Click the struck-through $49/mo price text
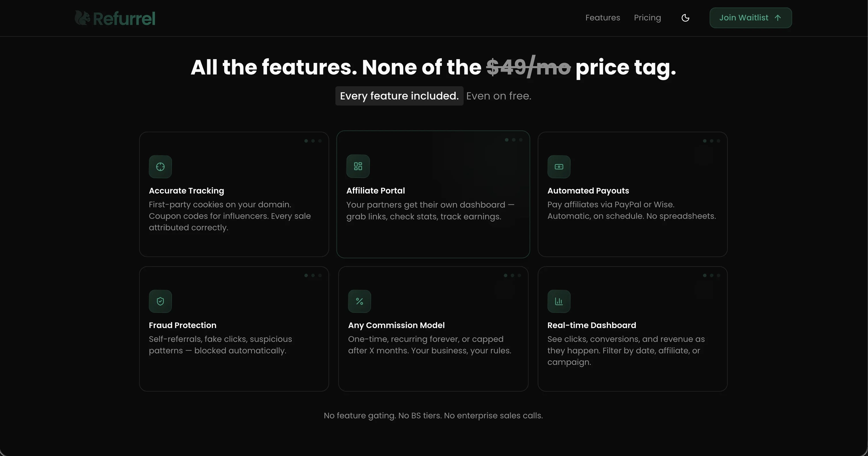The height and width of the screenshot is (456, 868). (528, 67)
